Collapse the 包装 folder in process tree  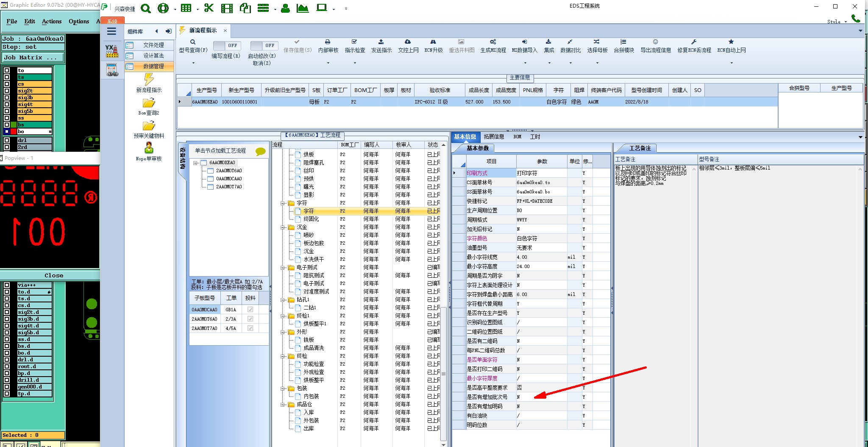(x=283, y=388)
